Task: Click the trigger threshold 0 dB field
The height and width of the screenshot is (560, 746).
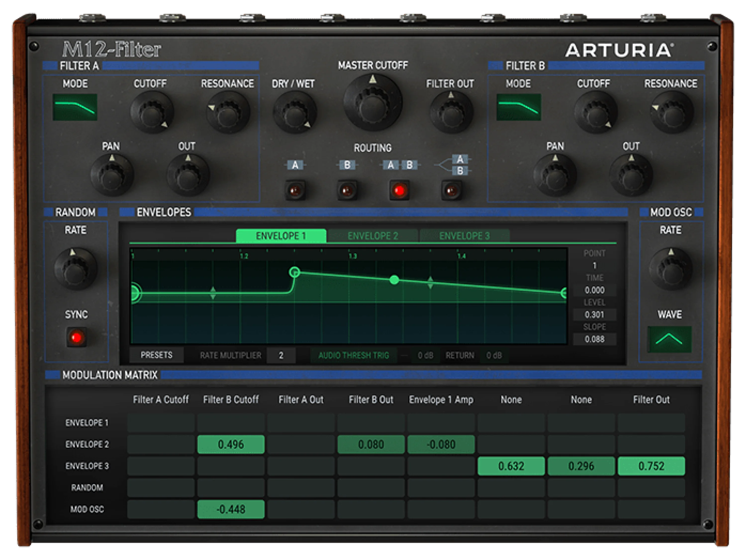Action: (x=425, y=355)
